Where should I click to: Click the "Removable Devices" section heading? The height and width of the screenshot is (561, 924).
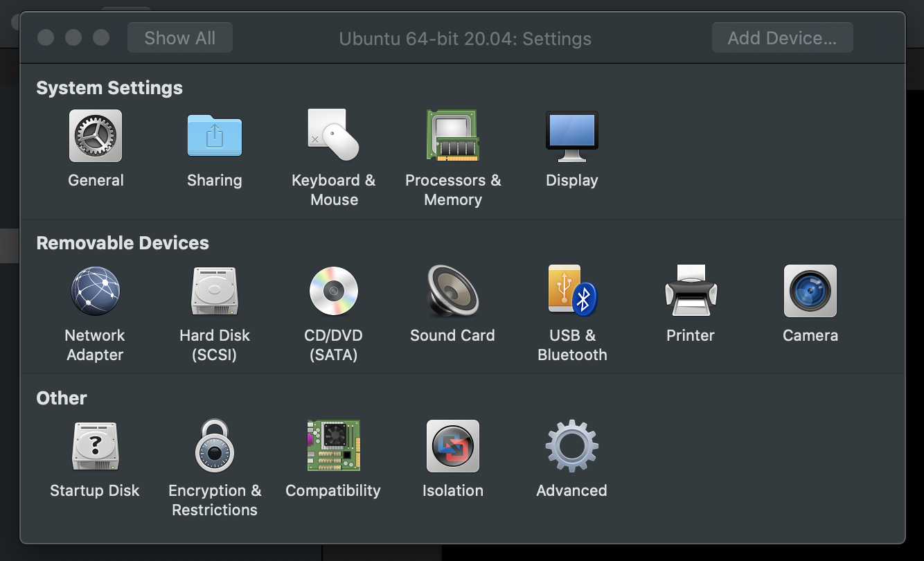(123, 243)
